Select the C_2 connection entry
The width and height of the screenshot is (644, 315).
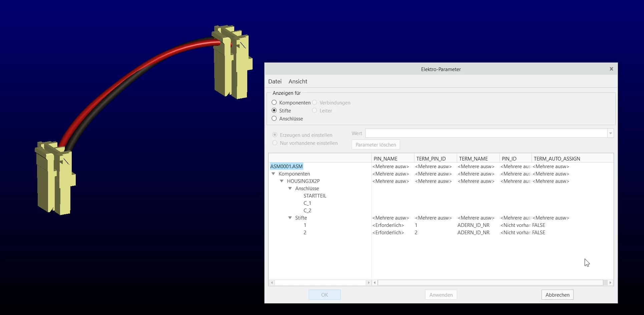point(307,211)
